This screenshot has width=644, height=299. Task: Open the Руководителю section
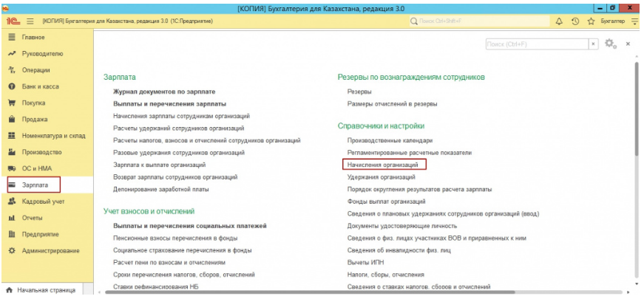42,54
